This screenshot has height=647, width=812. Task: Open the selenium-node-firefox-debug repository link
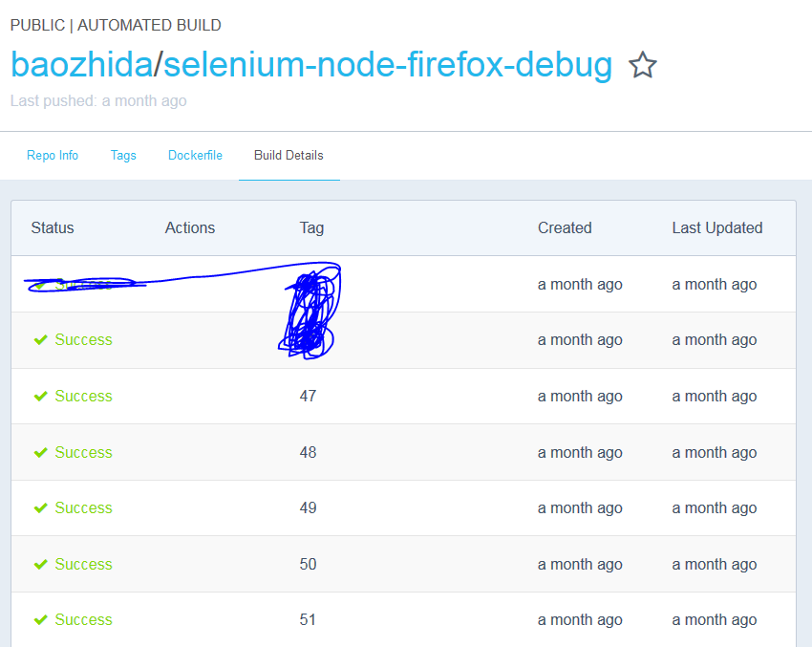[388, 65]
